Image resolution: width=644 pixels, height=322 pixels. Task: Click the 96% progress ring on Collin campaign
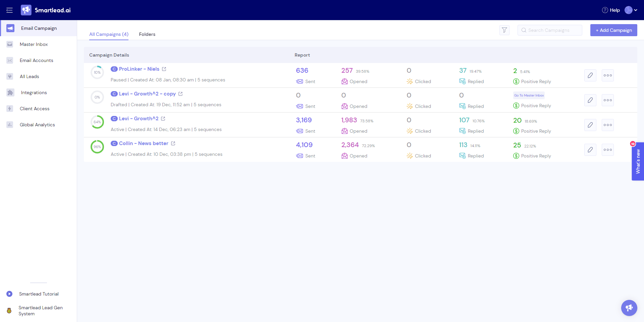tap(97, 146)
